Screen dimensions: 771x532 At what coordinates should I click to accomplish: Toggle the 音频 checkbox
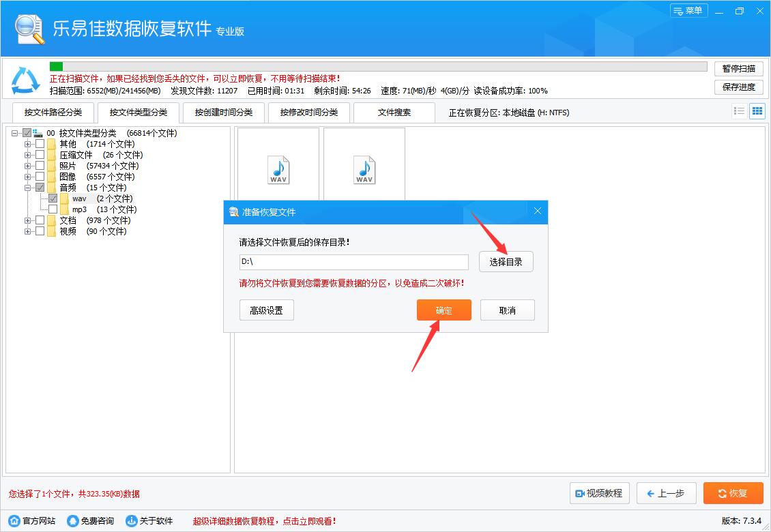point(40,188)
